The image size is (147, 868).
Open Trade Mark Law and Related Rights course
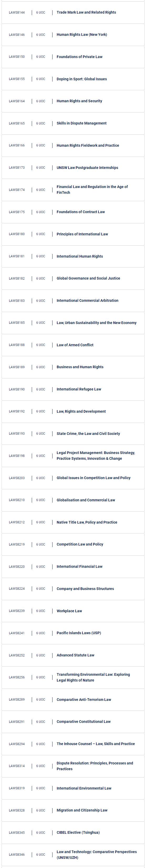coord(73,13)
